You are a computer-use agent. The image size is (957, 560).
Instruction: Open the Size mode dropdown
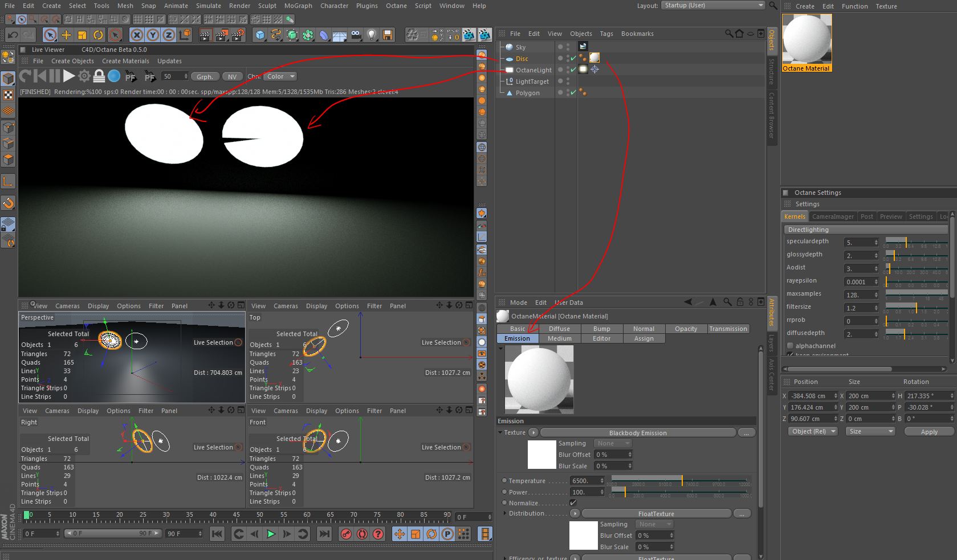[x=871, y=431]
